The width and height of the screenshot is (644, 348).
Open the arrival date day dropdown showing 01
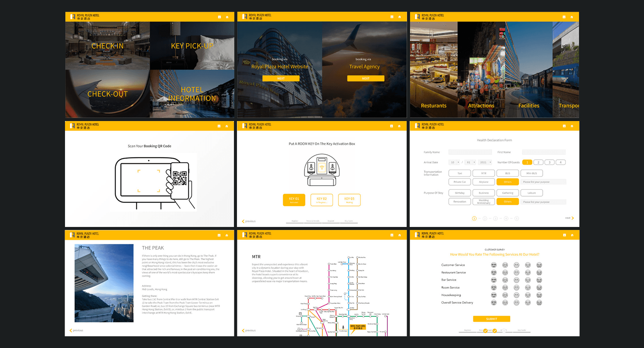(x=470, y=162)
